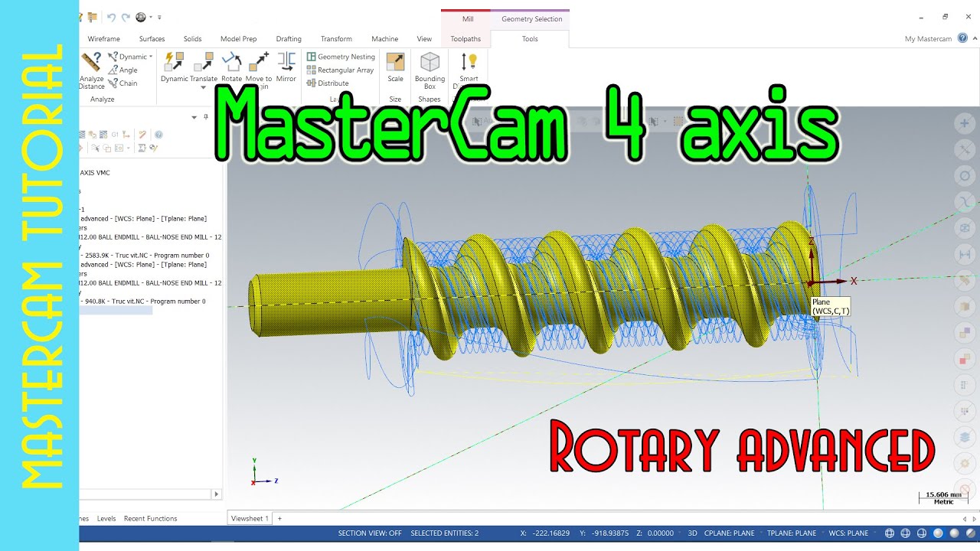This screenshot has height=551, width=980.
Task: Open the Mill Toolpaths contextual tab
Action: tap(465, 39)
